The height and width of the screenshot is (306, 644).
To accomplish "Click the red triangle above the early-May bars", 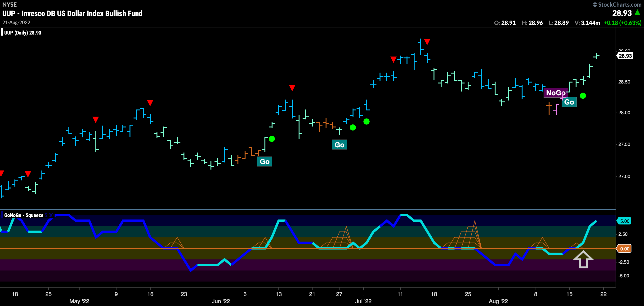I will [95, 120].
